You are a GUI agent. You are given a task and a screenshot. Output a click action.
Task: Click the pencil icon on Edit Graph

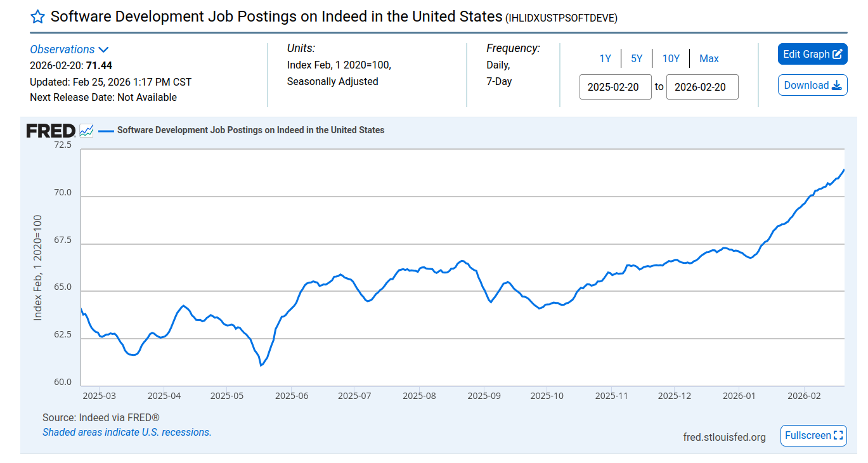838,55
